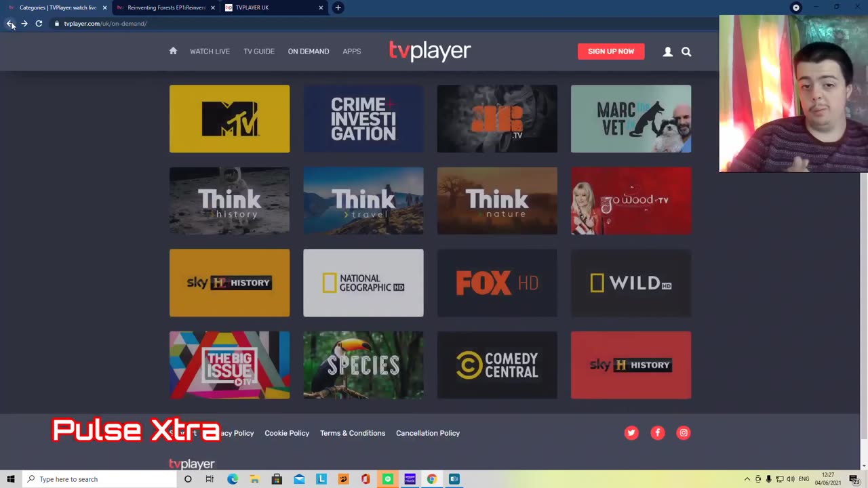Switch to Spotify in taskbar
Screen dimensions: 868x488
[x=388, y=479]
